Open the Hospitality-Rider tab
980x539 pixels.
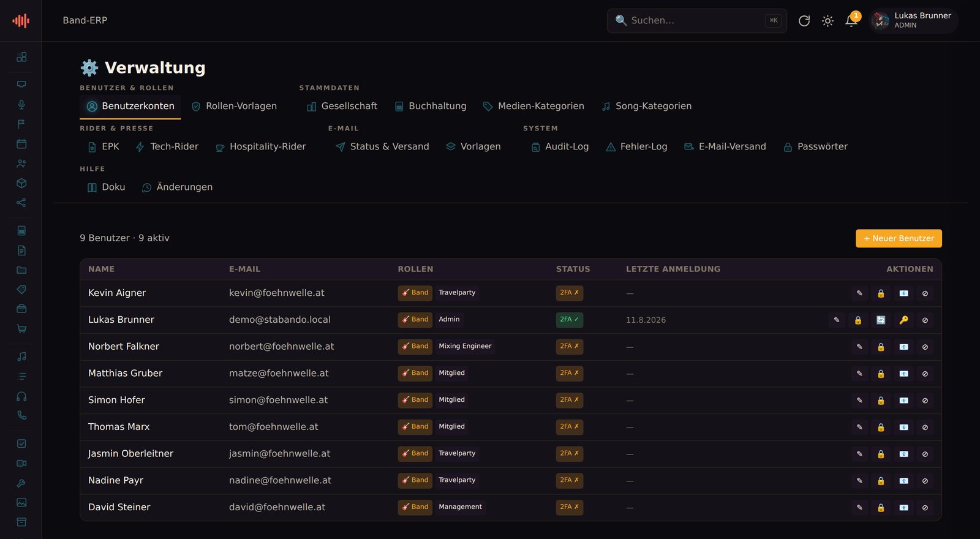260,146
